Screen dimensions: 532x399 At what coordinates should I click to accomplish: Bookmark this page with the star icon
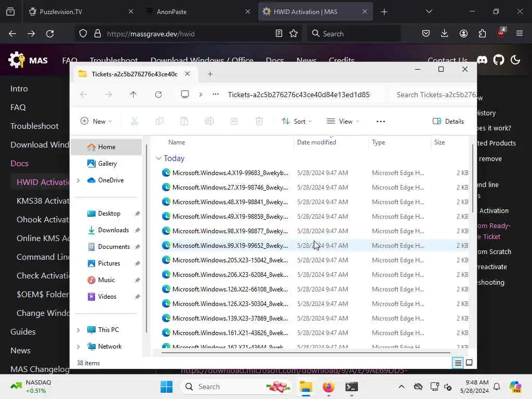(294, 34)
